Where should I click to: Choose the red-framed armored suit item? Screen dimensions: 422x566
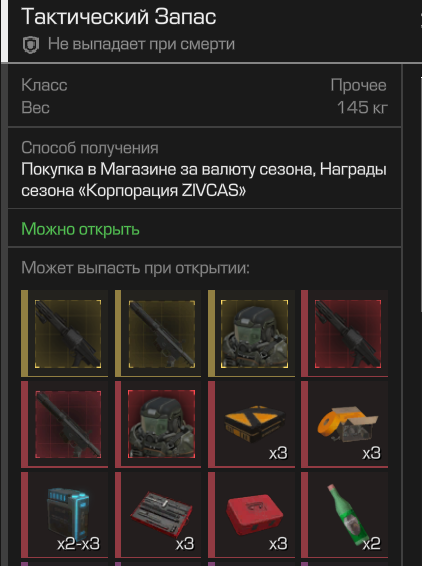(158, 424)
